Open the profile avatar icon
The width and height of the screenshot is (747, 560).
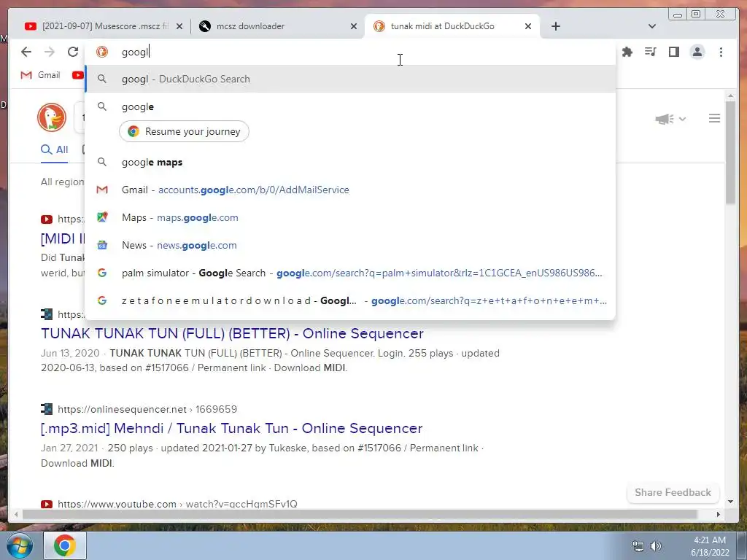point(697,52)
